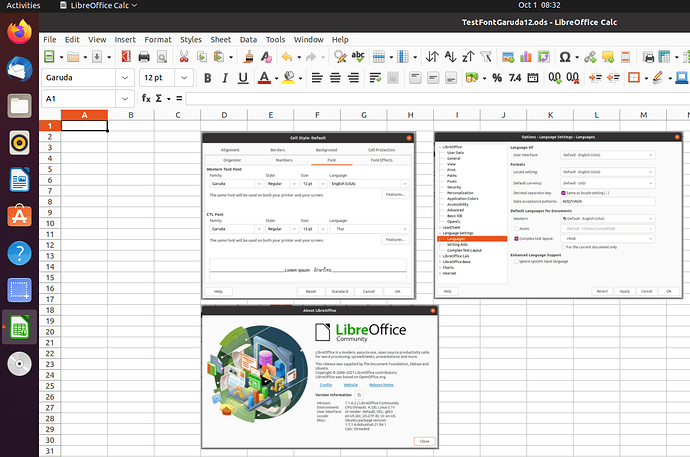Apply yellow background highlight color
The height and width of the screenshot is (457, 690).
pyautogui.click(x=289, y=78)
